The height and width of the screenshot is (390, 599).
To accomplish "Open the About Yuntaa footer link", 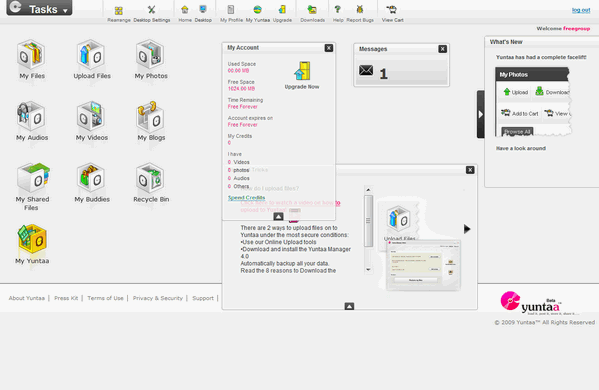I will pyautogui.click(x=27, y=298).
